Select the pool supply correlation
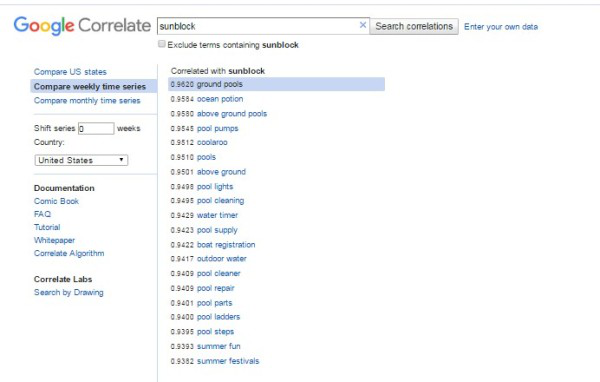Viewport: 600px width, 382px height. pyautogui.click(x=217, y=230)
